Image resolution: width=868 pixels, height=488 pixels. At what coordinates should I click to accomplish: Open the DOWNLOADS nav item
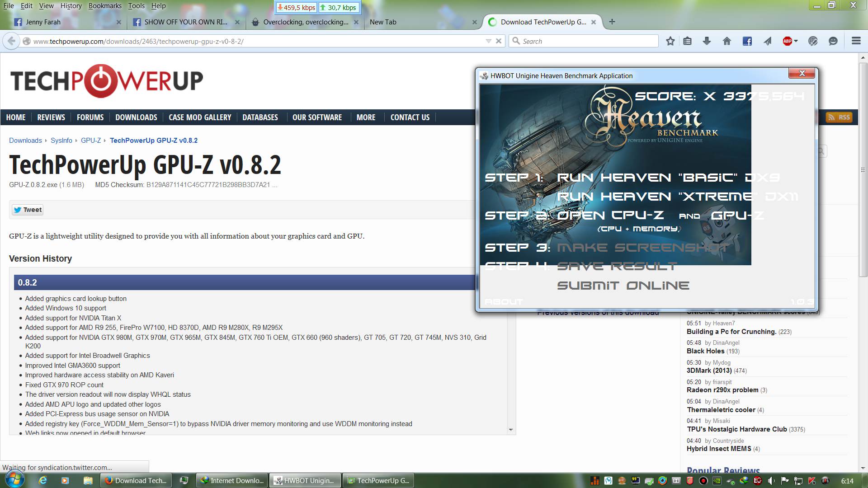coord(136,117)
